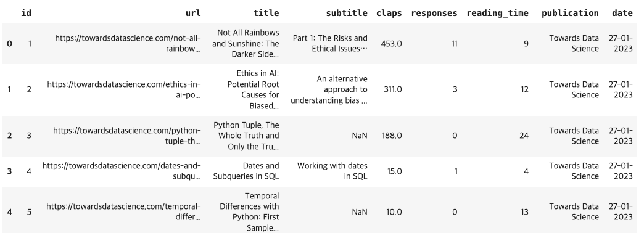644x233 pixels.
Task: Open the temporal-differ URL link
Action: click(x=123, y=211)
